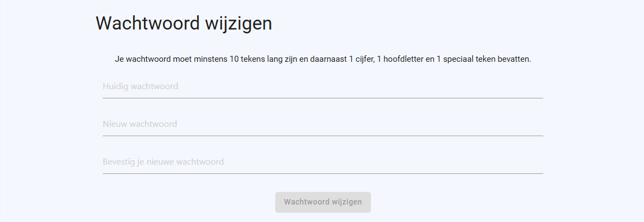This screenshot has width=644, height=222.
Task: Click the underline below the confirm password field
Action: (323, 173)
